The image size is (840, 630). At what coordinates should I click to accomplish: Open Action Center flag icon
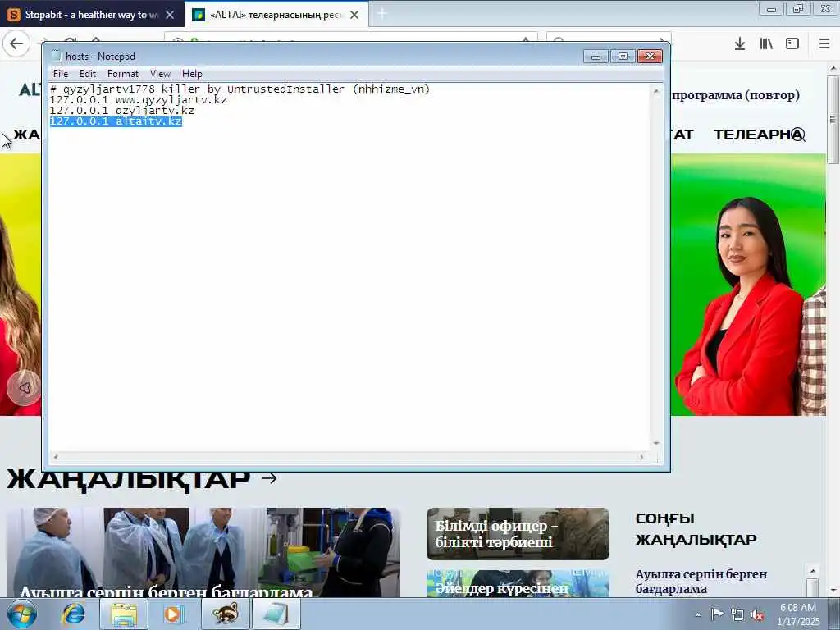click(717, 614)
